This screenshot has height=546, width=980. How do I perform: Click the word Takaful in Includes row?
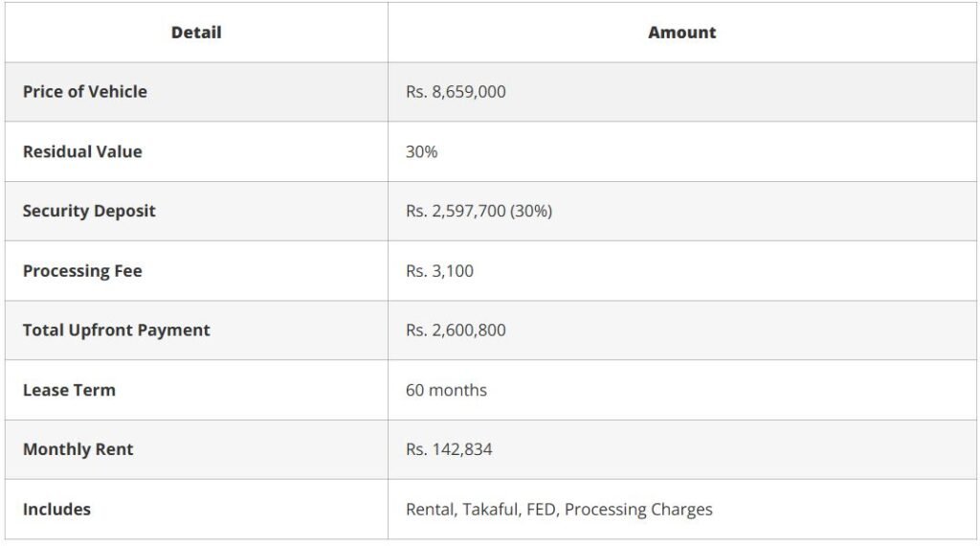[x=491, y=510]
